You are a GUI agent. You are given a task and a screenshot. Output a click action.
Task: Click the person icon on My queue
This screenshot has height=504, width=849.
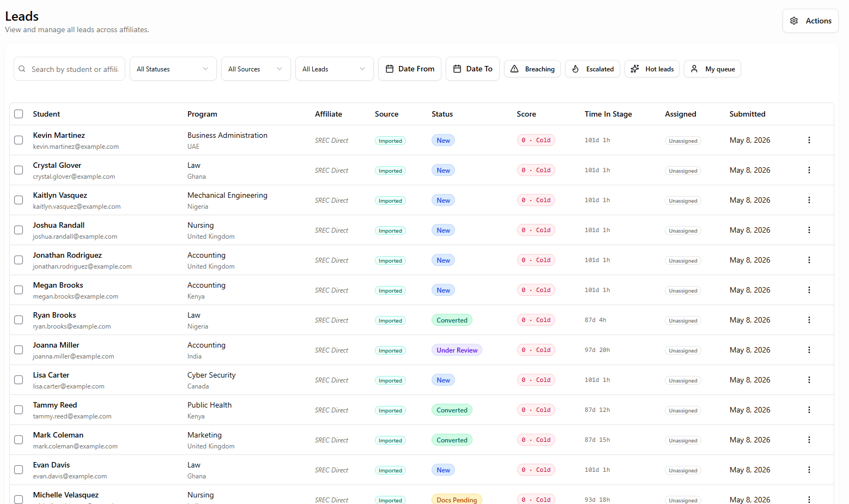(x=694, y=69)
